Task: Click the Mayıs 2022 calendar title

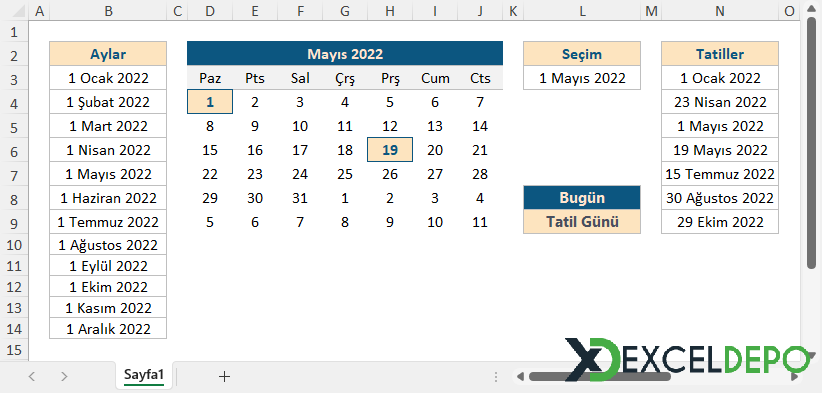Action: (345, 53)
